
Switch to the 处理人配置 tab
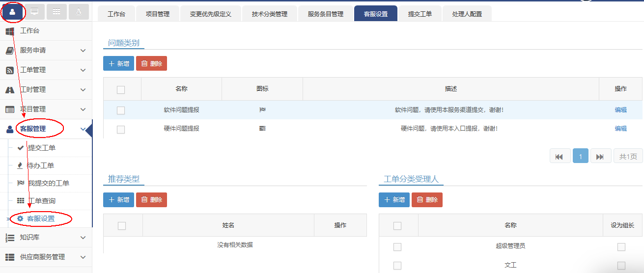pos(467,14)
